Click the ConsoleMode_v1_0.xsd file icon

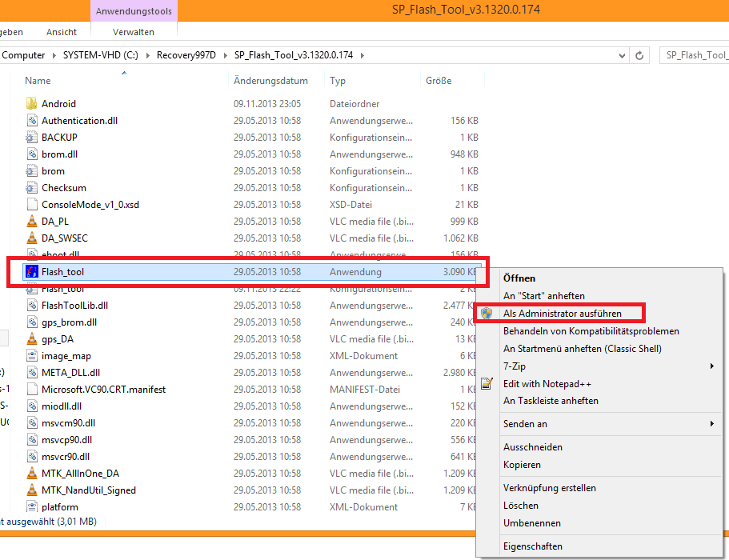[32, 205]
